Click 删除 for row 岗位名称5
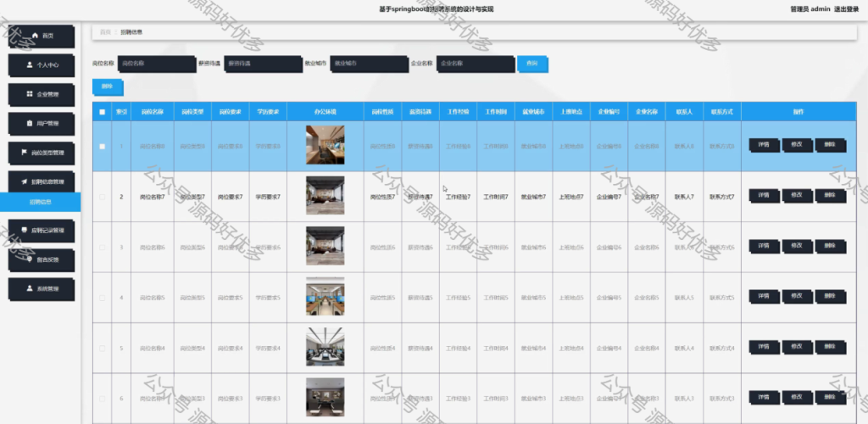Viewport: 868px width, 424px height. coord(831,297)
